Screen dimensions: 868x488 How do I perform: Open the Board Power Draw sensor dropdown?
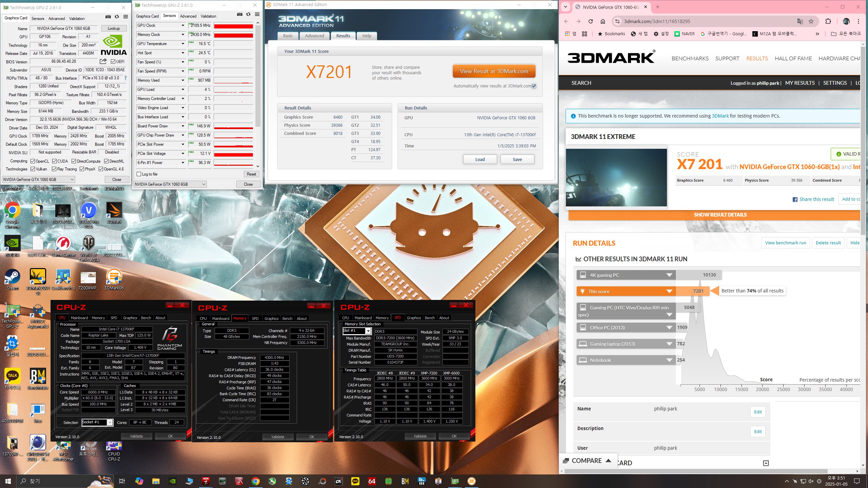pos(182,126)
